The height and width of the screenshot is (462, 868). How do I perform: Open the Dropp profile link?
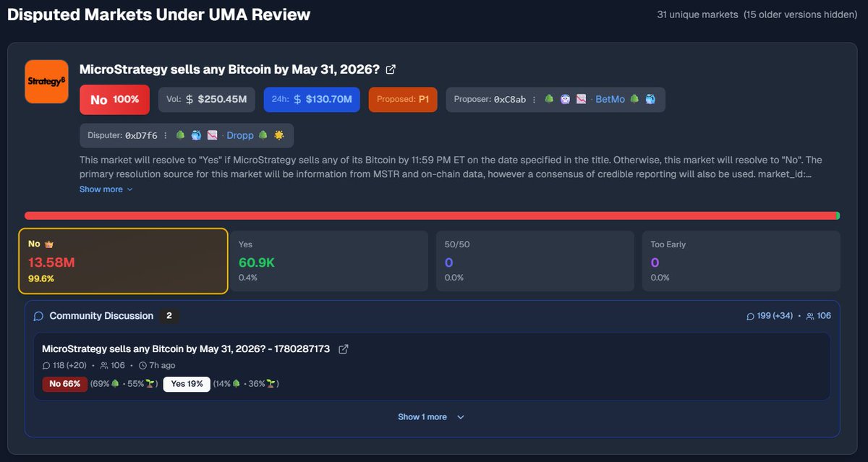tap(240, 135)
